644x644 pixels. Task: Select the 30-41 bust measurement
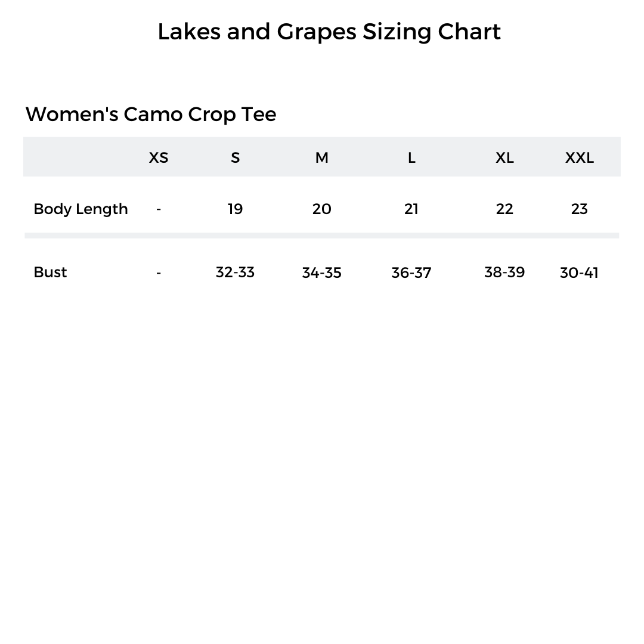579,273
